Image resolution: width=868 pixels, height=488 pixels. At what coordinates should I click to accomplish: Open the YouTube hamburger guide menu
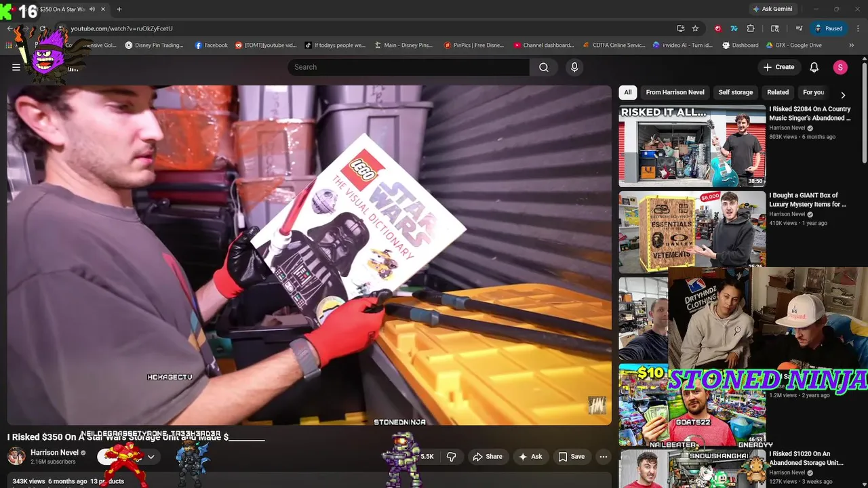pyautogui.click(x=16, y=67)
